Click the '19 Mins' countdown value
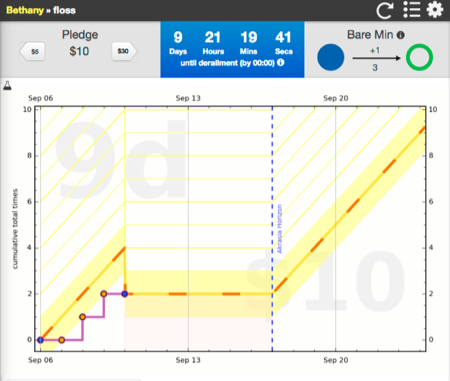450x381 pixels. tap(249, 43)
